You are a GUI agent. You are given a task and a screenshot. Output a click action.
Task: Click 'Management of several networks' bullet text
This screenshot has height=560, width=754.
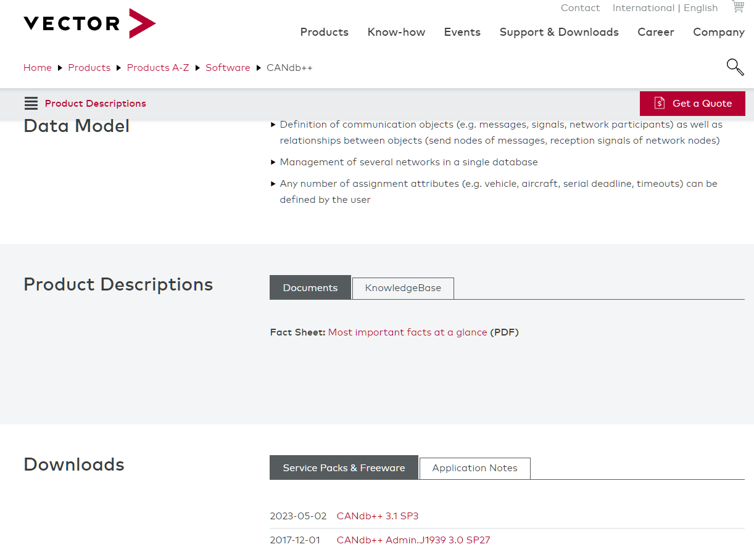408,162
